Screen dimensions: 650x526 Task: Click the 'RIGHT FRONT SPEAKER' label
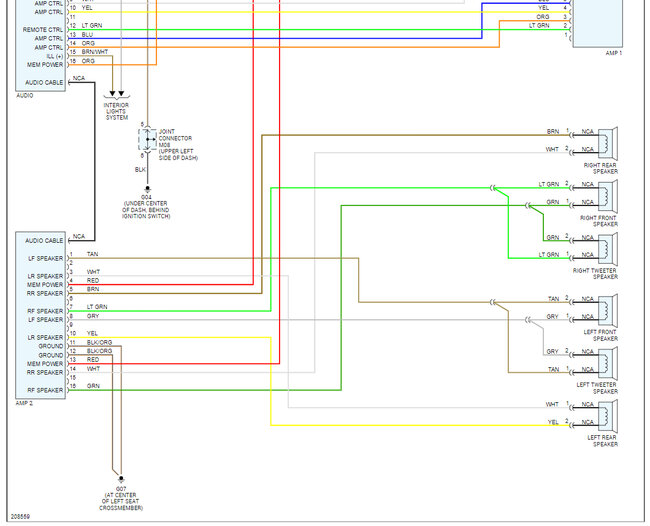[599, 221]
